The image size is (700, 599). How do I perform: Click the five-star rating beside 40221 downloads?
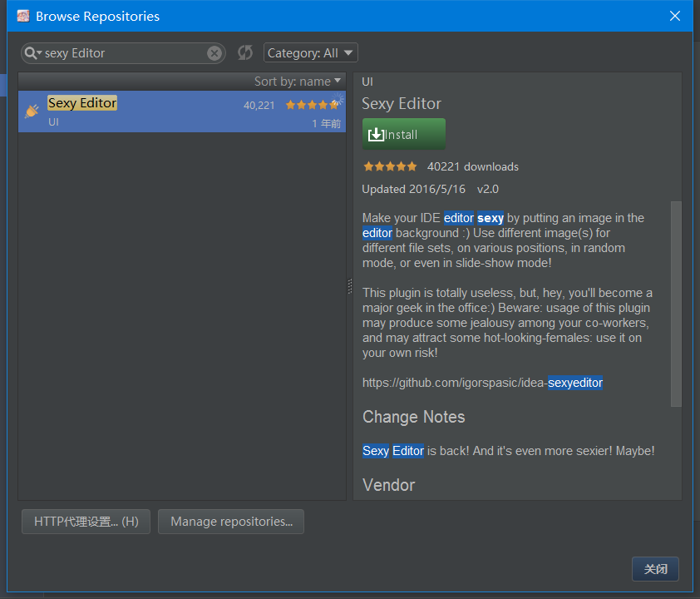point(390,166)
